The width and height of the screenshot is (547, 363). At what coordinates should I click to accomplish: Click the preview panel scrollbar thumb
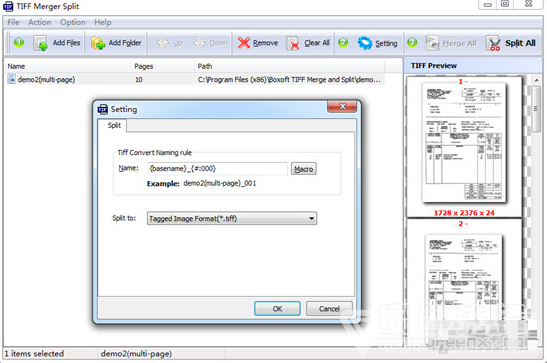tap(537, 109)
